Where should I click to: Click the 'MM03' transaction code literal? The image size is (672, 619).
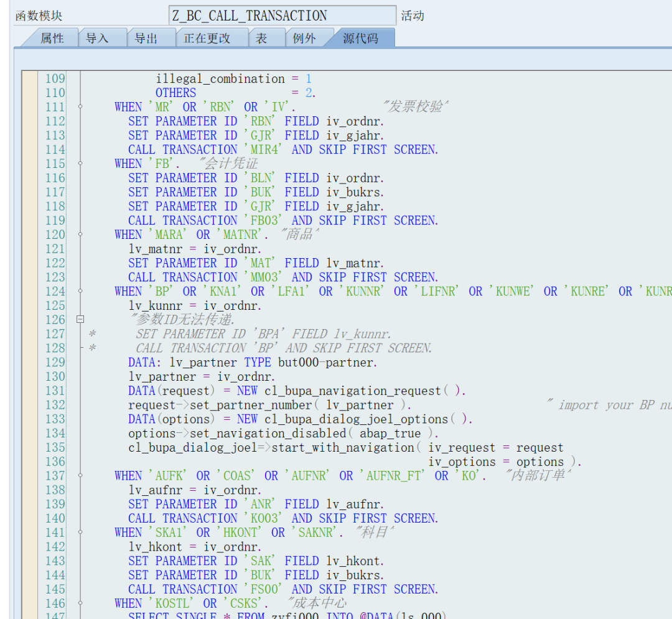coord(263,277)
